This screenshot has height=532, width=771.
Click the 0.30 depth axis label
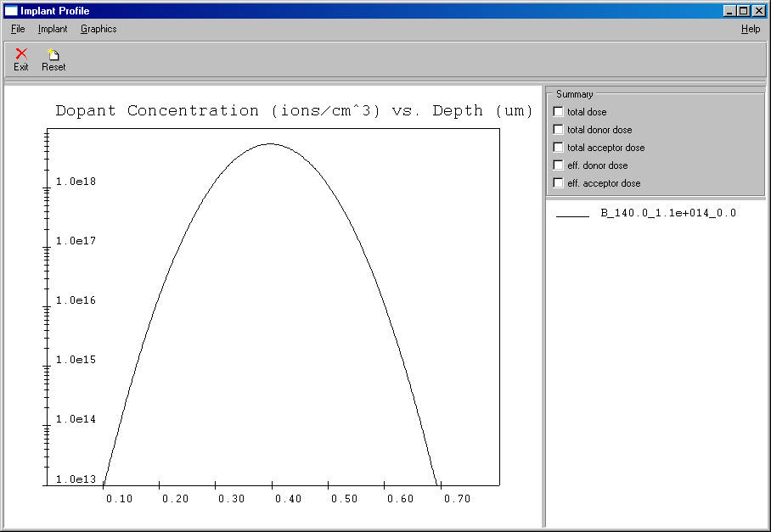coord(232,499)
